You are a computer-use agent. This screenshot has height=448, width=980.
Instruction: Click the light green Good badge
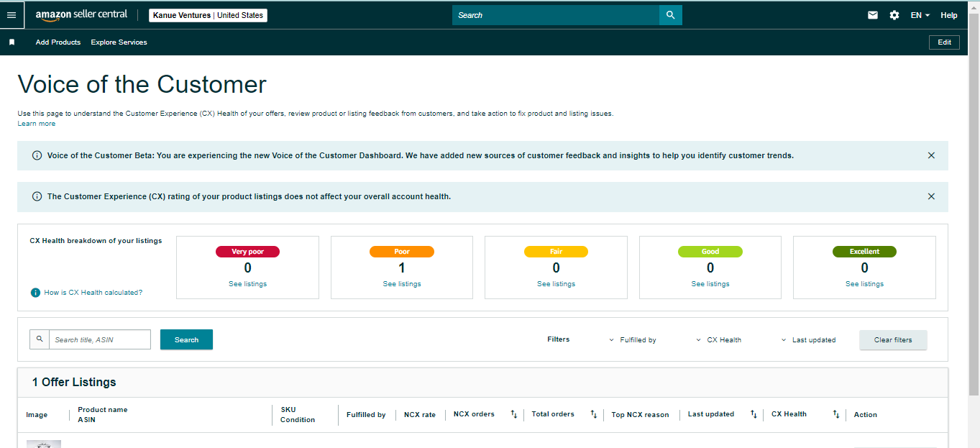pos(710,252)
